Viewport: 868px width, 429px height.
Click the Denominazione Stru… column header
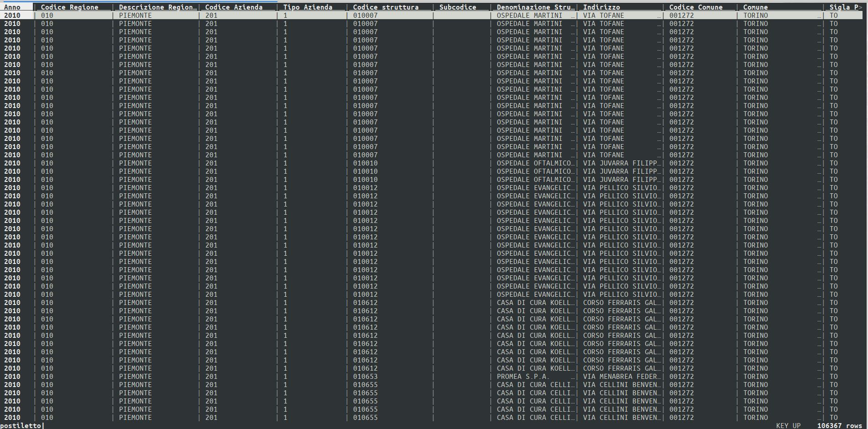pyautogui.click(x=536, y=7)
